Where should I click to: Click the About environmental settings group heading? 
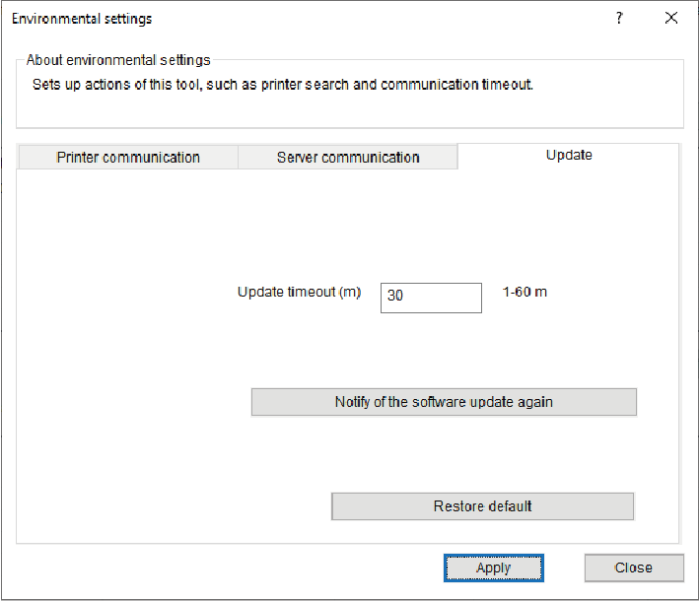118,60
